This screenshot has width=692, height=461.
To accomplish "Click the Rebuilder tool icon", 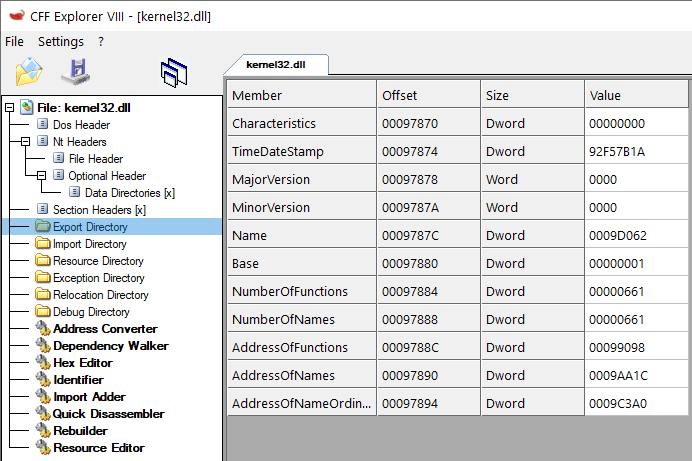I will coord(43,430).
